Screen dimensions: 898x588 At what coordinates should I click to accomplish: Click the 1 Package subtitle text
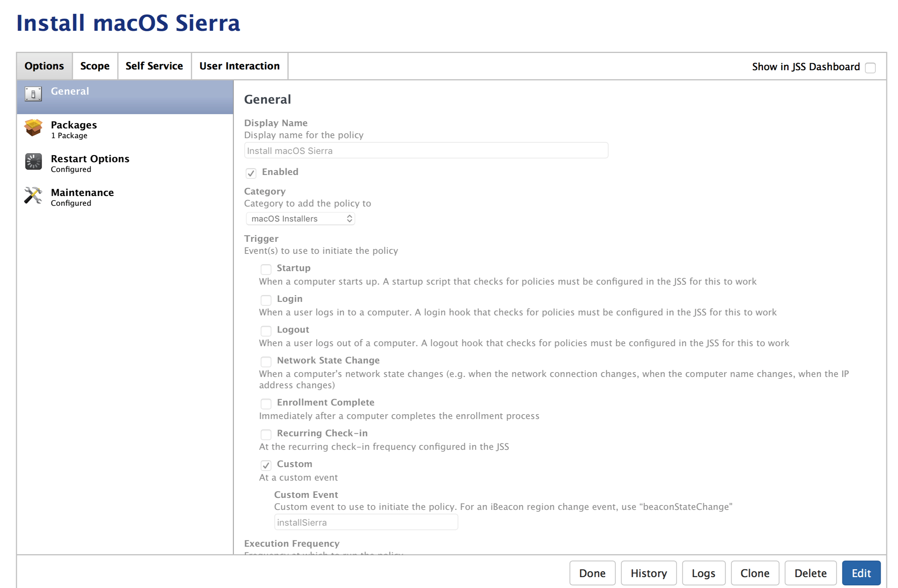click(x=69, y=136)
